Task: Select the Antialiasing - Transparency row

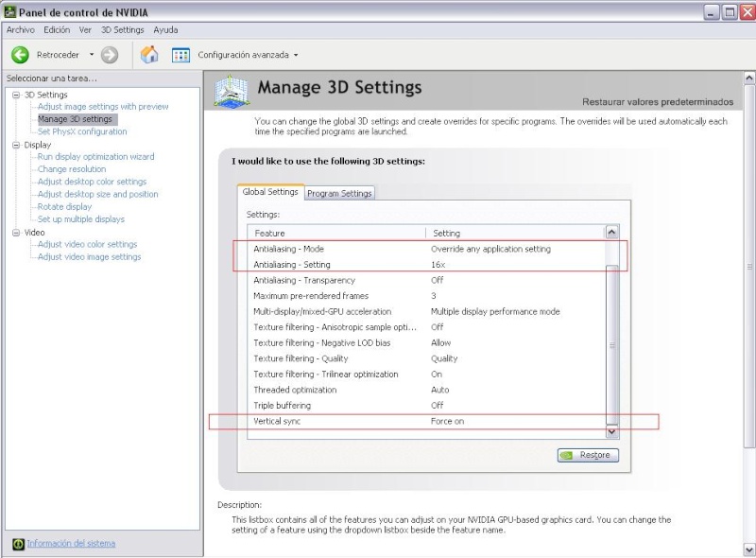Action: point(427,281)
